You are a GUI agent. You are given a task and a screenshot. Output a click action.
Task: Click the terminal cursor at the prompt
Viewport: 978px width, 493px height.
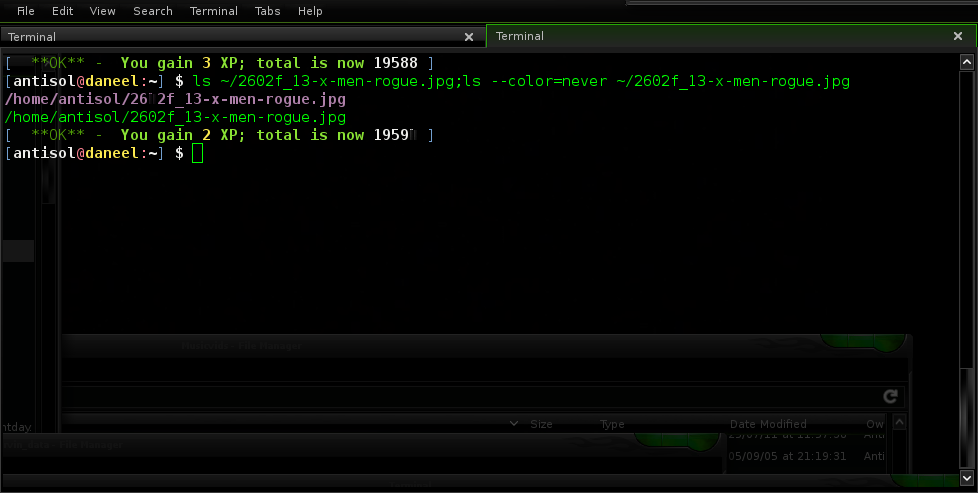197,153
